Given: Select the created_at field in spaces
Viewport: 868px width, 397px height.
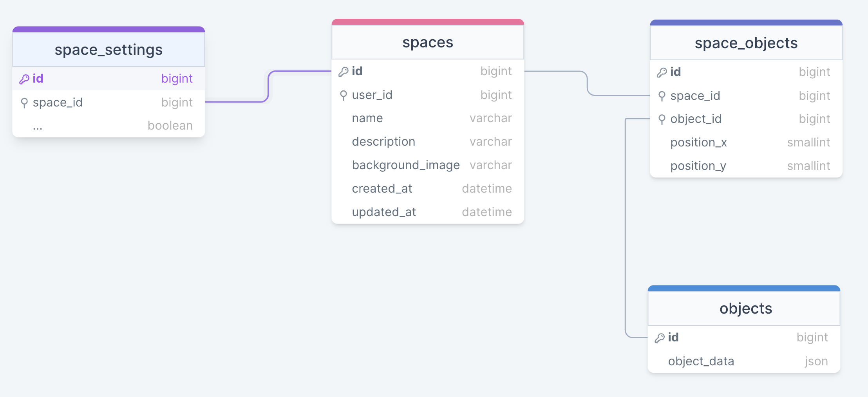Looking at the screenshot, I should coord(428,189).
